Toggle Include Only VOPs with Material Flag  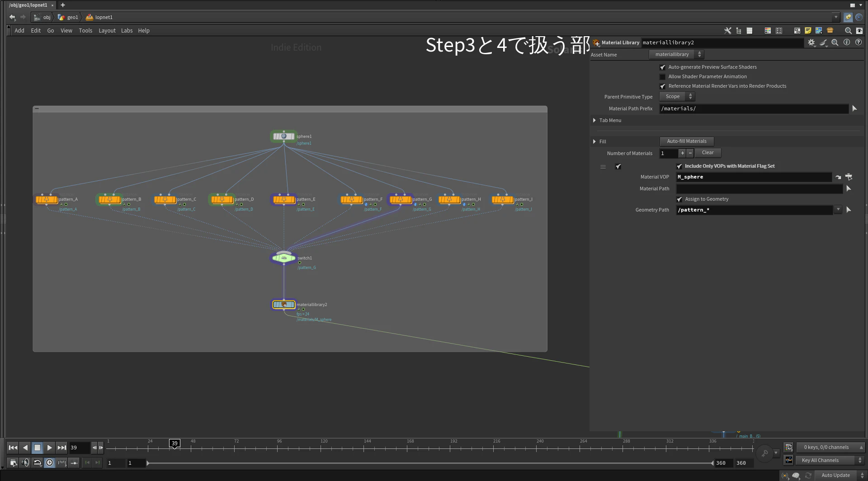point(679,166)
